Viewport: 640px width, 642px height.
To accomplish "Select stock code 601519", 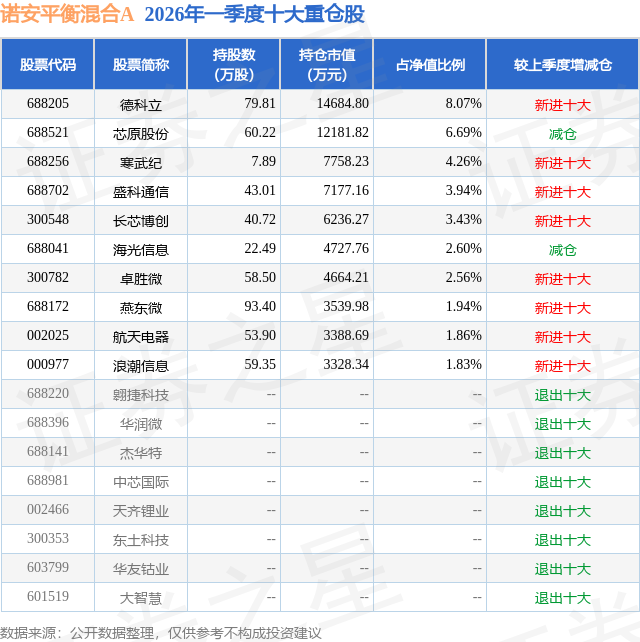I will pos(48,597).
